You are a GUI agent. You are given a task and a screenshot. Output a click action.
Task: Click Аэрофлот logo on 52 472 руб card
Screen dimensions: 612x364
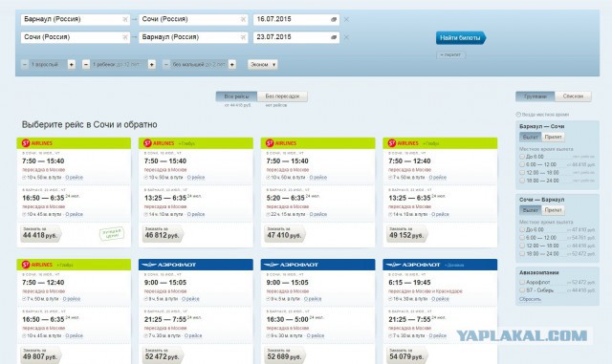169,265
